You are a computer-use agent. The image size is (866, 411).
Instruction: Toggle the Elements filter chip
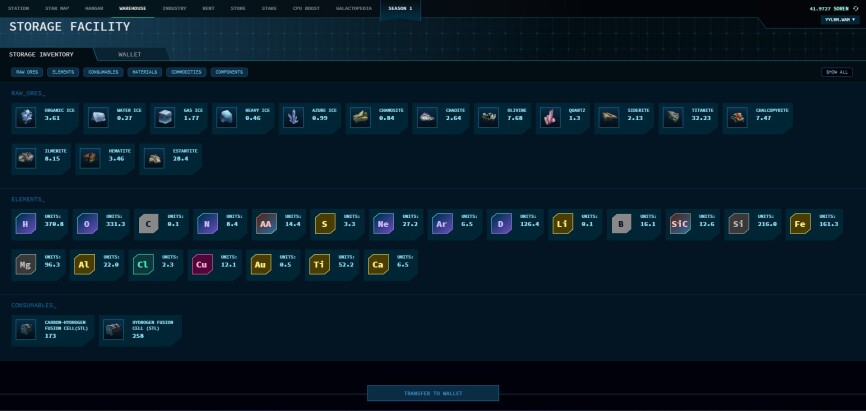pyautogui.click(x=63, y=72)
